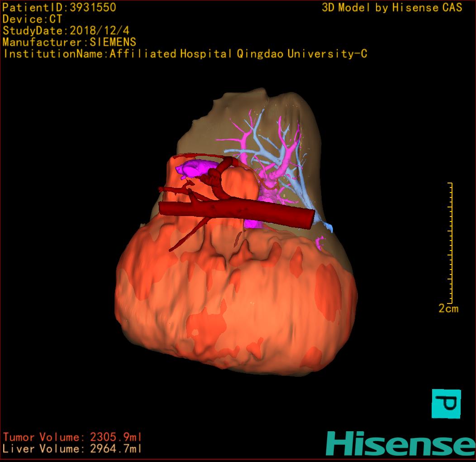Click the cyan orientation cube marked P
476x462 pixels.
click(446, 404)
